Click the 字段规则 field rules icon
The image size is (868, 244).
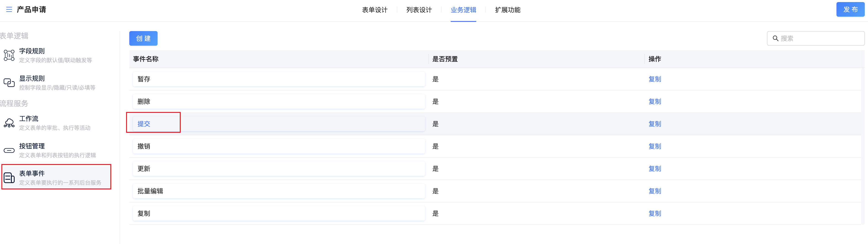pos(9,55)
